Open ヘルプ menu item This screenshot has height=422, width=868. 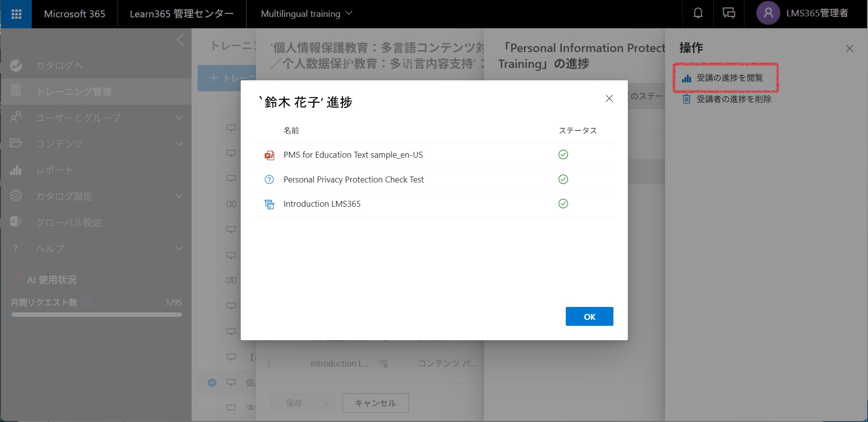50,248
